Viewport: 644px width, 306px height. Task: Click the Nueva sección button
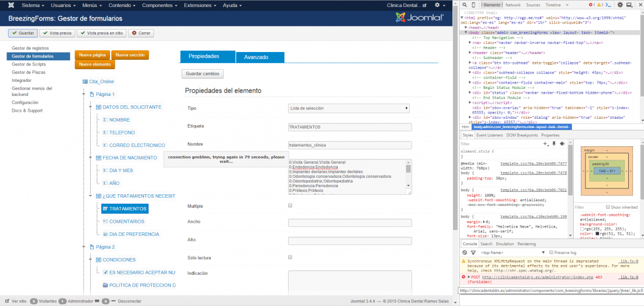pyautogui.click(x=130, y=54)
